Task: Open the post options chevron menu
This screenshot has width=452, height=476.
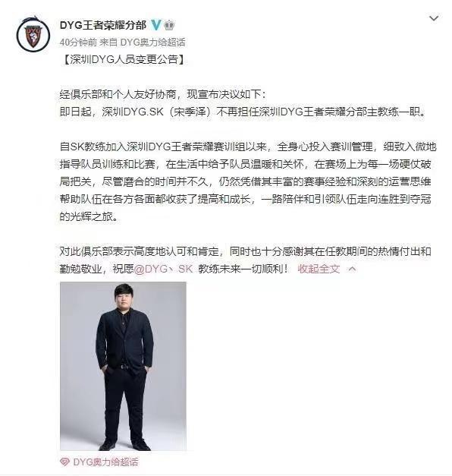Action: (x=434, y=18)
